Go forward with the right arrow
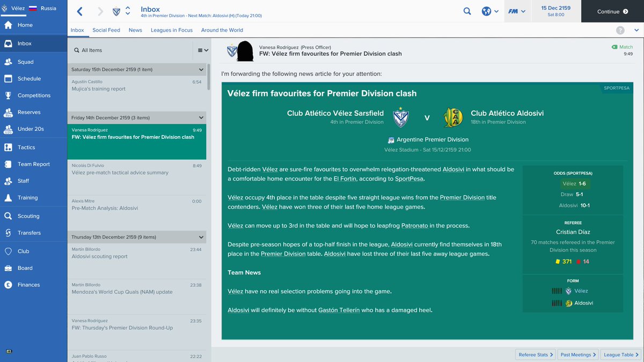This screenshot has width=644, height=362. pos(100,11)
